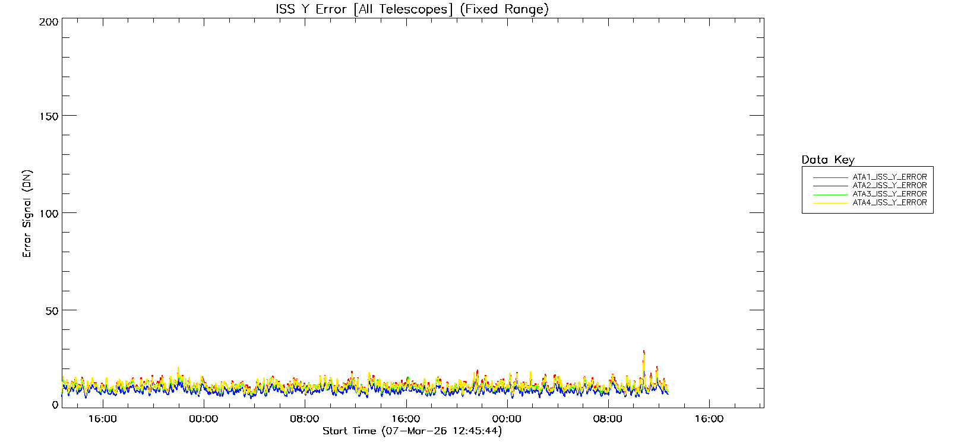Click the yellow line sample for ATA4

pos(830,204)
